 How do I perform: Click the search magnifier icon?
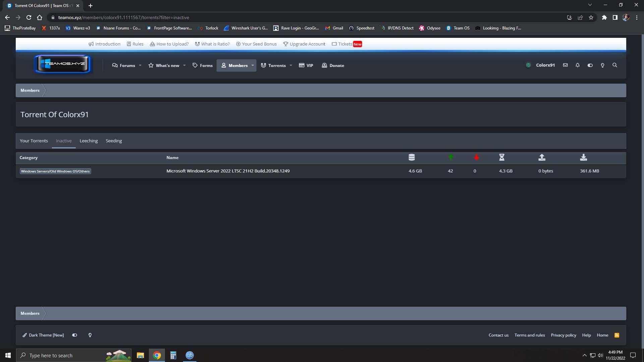point(615,65)
